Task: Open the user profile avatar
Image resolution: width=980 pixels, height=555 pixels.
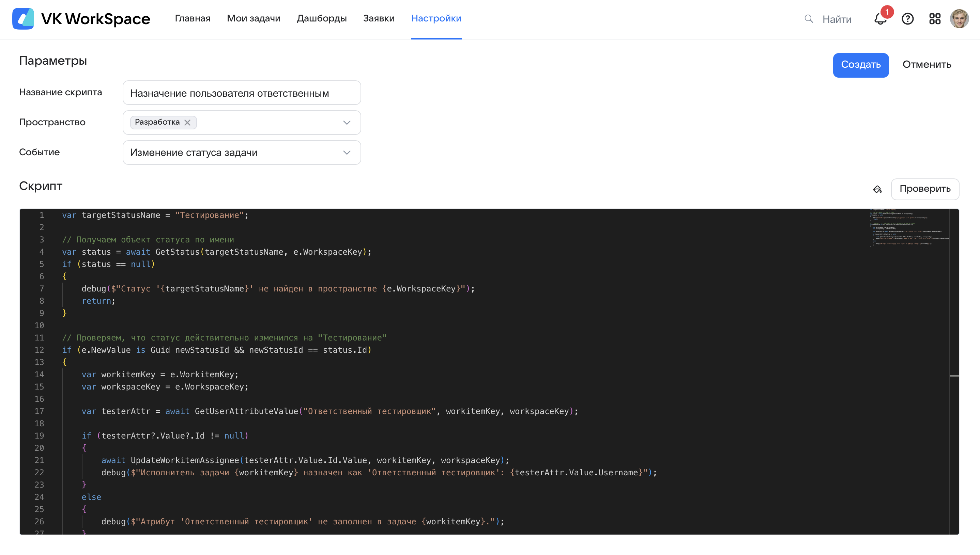Action: (x=959, y=19)
